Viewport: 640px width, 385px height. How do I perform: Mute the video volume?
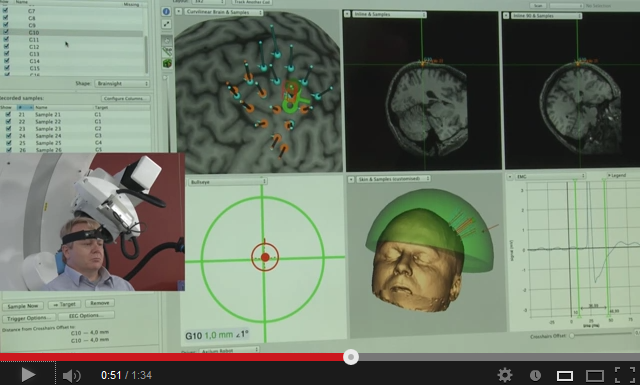click(71, 376)
